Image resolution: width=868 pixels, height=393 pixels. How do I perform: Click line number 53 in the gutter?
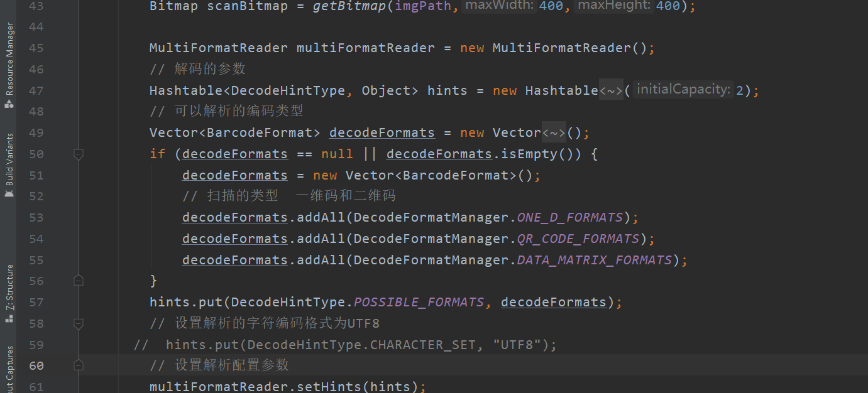[x=36, y=218]
